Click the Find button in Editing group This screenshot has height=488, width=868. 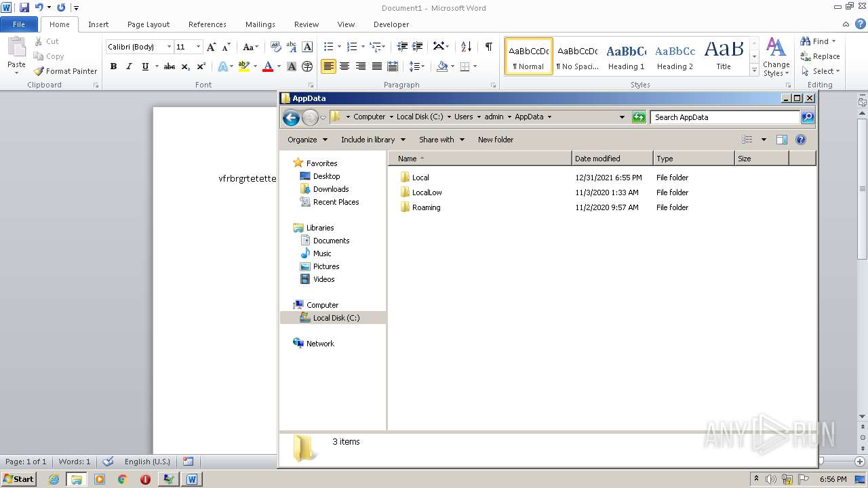818,41
